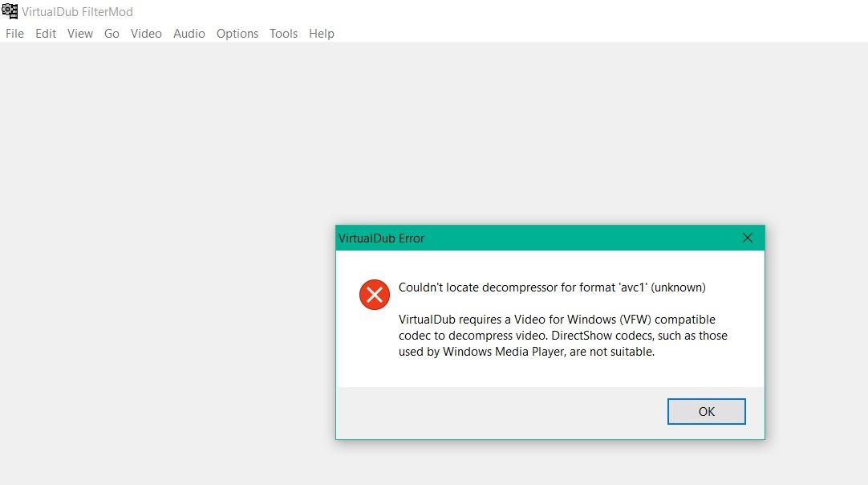Click the VirtualDub FilterMod app icon in title bar
The height and width of the screenshot is (485, 868).
[x=10, y=11]
